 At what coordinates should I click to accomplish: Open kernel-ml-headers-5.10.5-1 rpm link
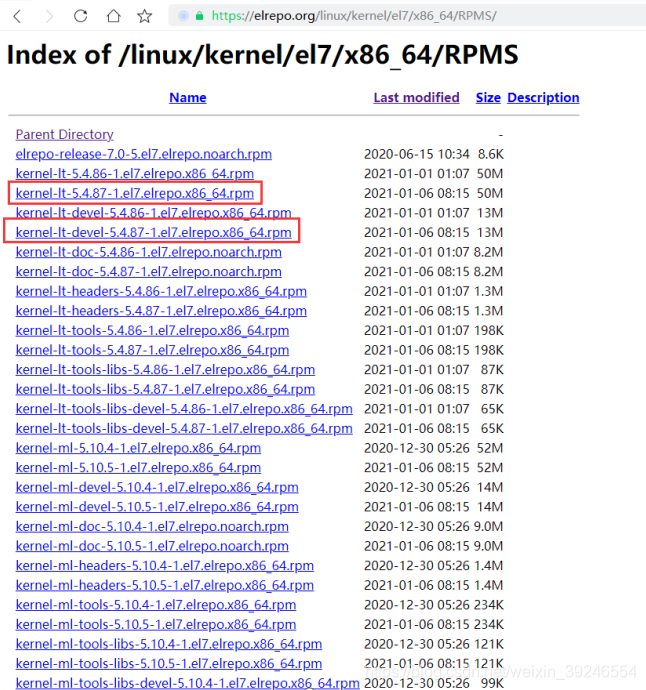165,585
